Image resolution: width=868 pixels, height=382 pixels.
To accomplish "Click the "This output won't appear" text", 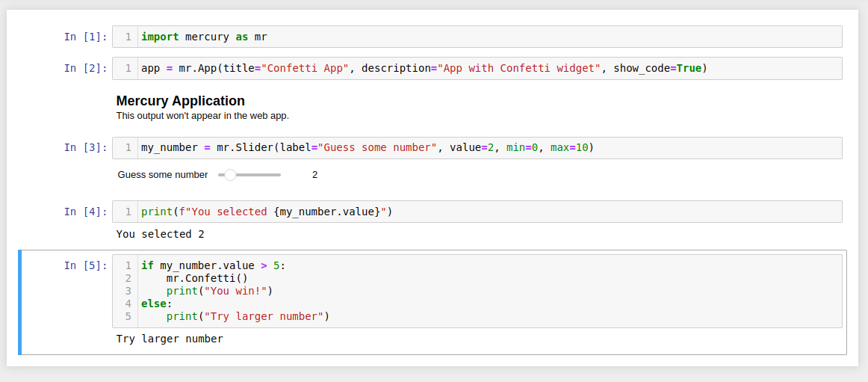I will (202, 116).
